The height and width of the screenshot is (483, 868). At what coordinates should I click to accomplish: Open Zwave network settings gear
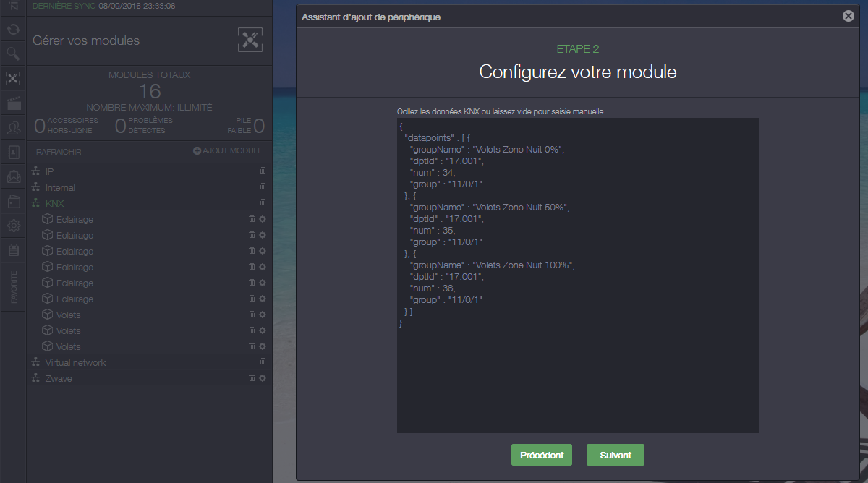pos(263,378)
